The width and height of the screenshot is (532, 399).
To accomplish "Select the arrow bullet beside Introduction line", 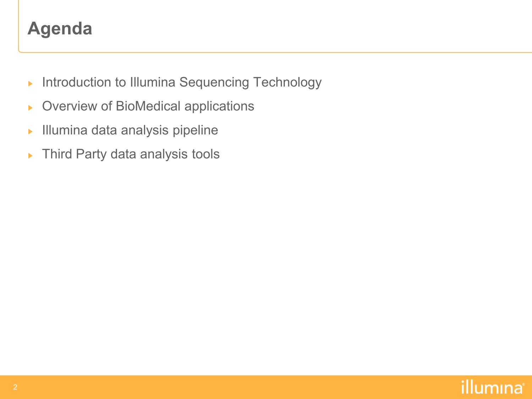I will pos(30,84).
